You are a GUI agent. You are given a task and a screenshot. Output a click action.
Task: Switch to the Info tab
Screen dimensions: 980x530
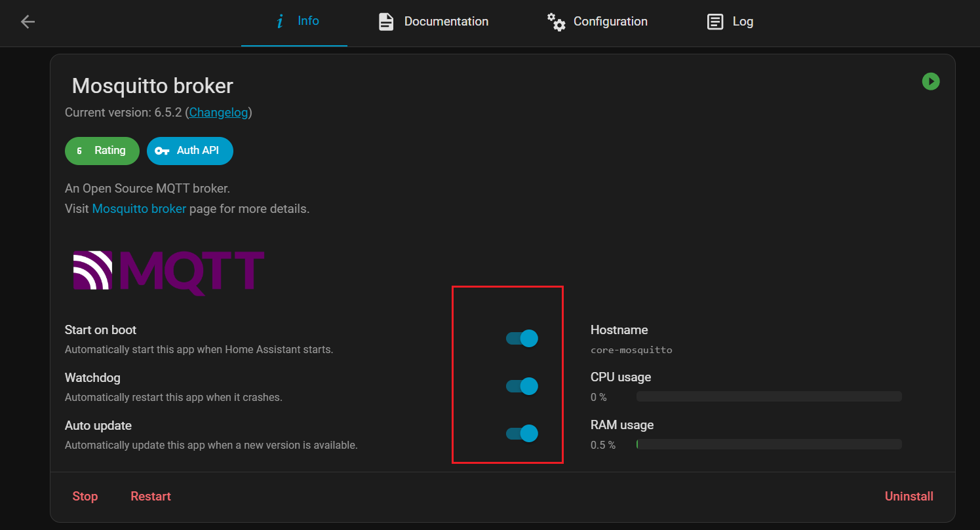click(294, 23)
